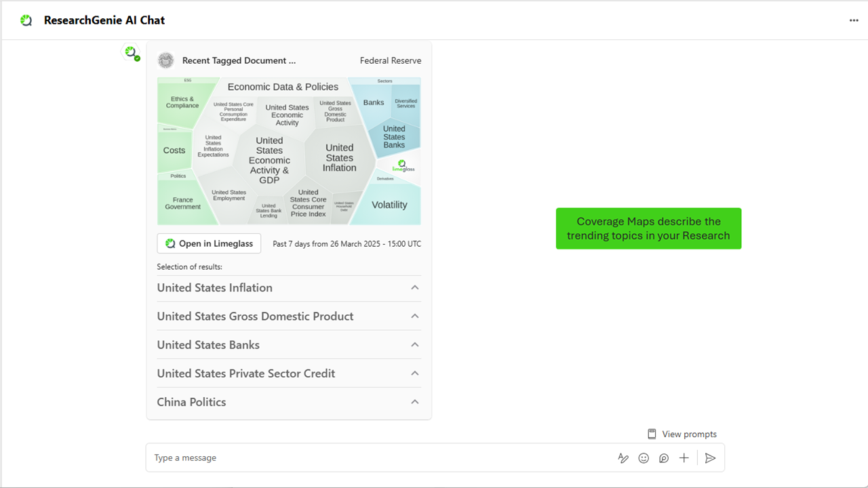The image size is (868, 488).
Task: Click the Economic Data & Policies heading
Action: 283,87
